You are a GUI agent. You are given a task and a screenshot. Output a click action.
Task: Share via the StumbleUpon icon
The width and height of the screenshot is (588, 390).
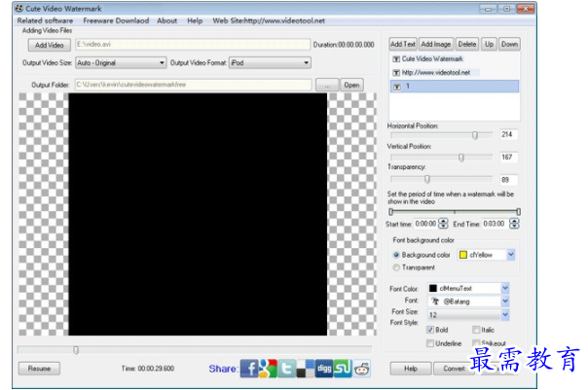point(343,369)
